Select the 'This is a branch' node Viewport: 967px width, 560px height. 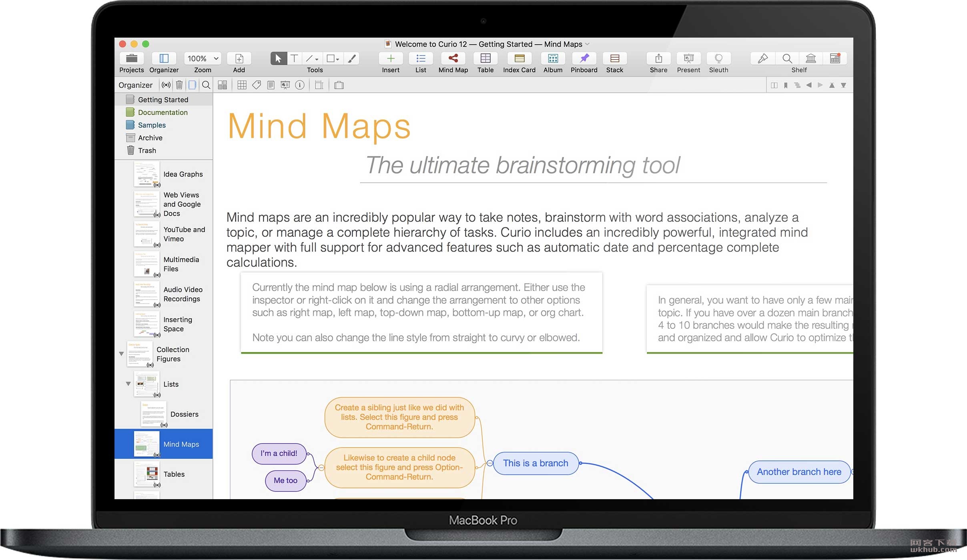click(536, 463)
